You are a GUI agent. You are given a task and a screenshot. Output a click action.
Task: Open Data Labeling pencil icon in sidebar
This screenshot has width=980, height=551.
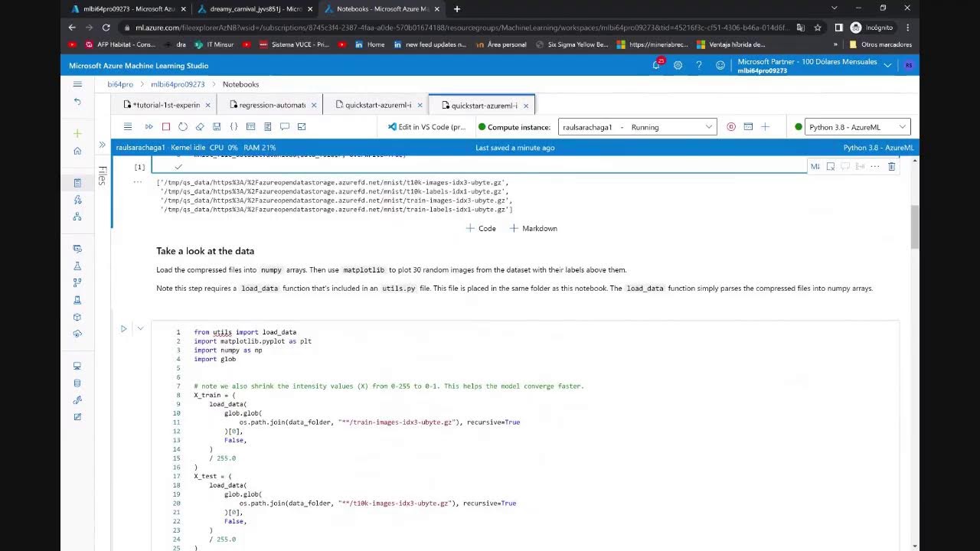[x=77, y=416]
